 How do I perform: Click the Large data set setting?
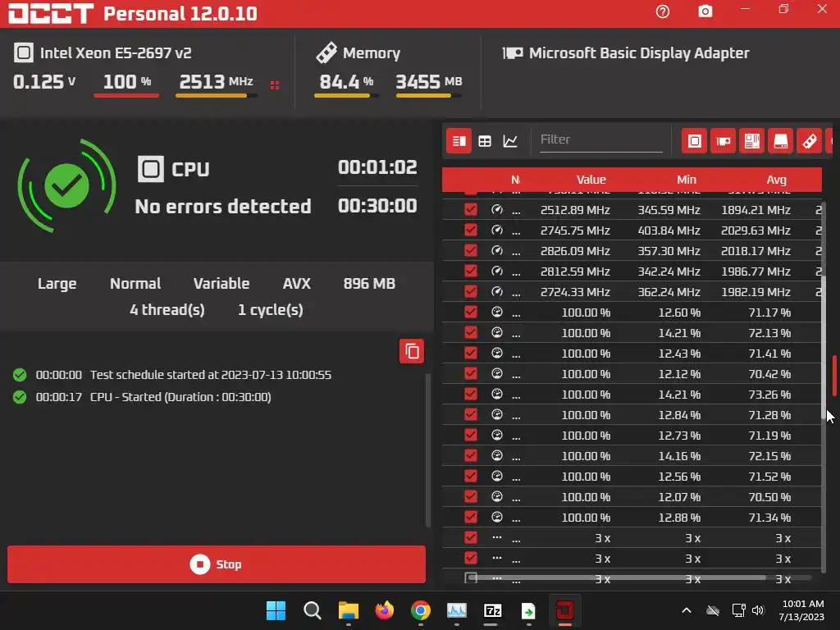tap(57, 283)
